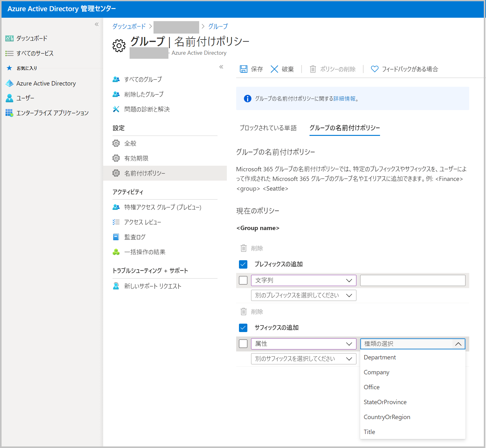The image size is (486, 448).
Task: Click the 問題の診断と解決 wrench icon
Action: tap(116, 109)
